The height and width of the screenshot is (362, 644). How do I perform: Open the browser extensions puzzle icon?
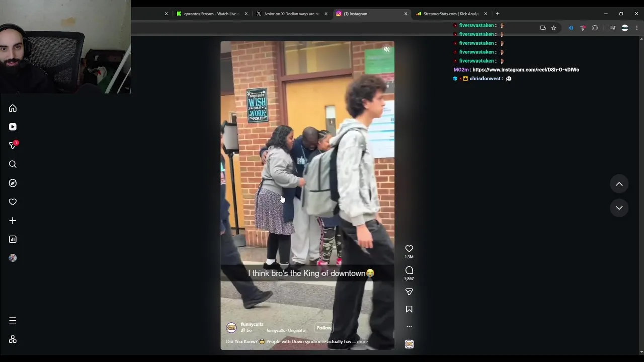click(x=595, y=28)
